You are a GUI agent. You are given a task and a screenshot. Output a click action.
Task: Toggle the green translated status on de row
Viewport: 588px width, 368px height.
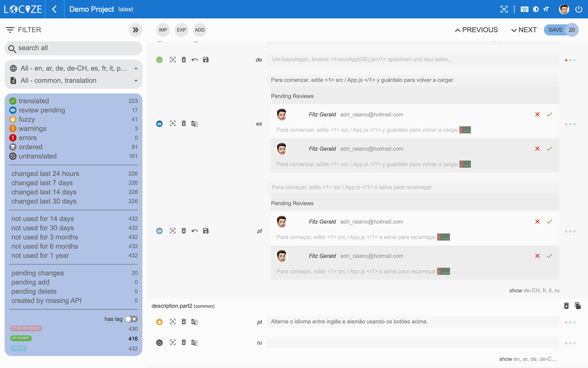[159, 60]
